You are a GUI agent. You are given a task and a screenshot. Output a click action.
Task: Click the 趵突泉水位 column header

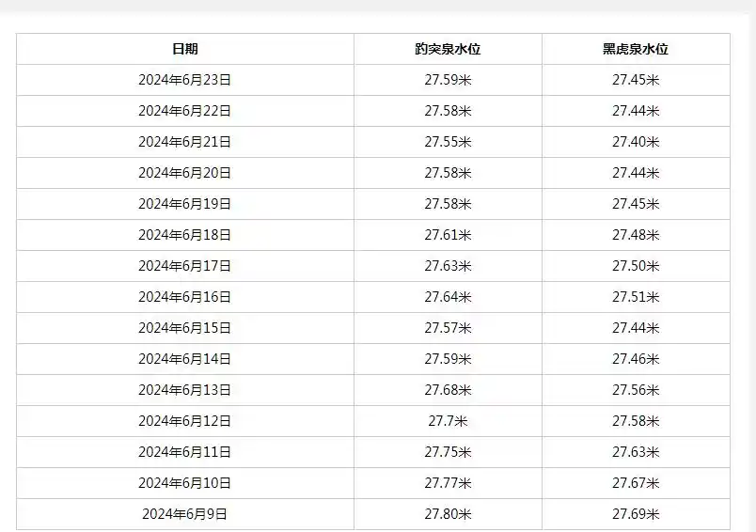(448, 49)
